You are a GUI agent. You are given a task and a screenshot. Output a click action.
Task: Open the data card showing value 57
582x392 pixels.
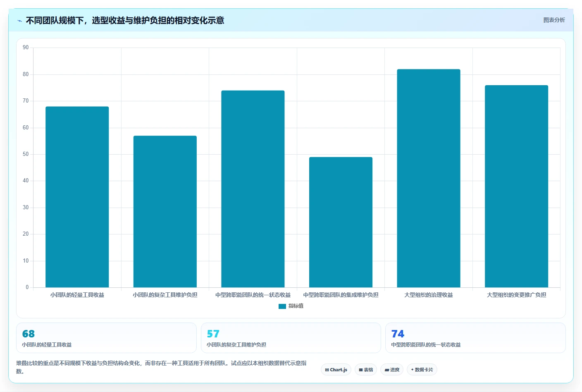tap(291, 338)
